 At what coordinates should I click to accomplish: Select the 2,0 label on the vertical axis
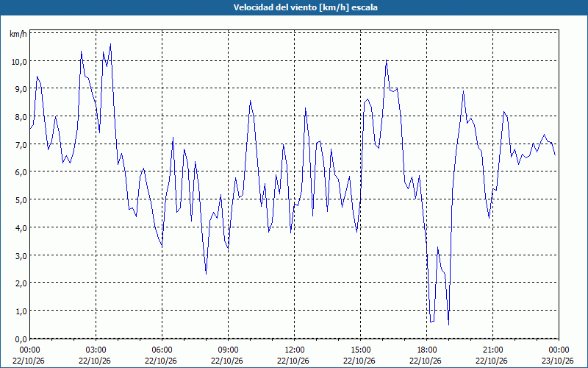[x=21, y=283]
